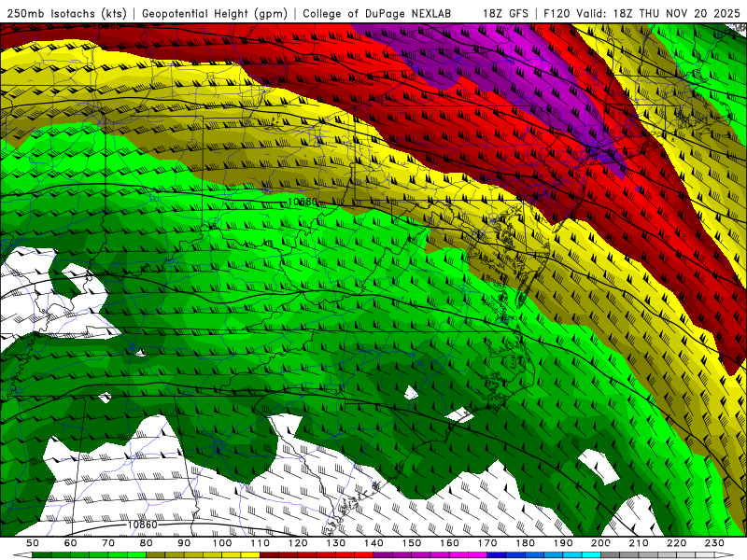Click the 140 value on the color bar
The width and height of the screenshot is (747, 560).
click(x=374, y=543)
